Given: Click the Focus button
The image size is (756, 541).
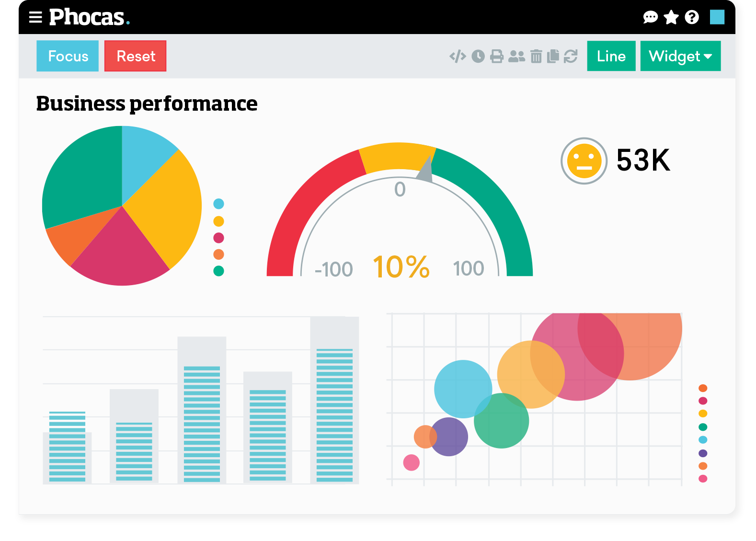Looking at the screenshot, I should click(x=68, y=57).
